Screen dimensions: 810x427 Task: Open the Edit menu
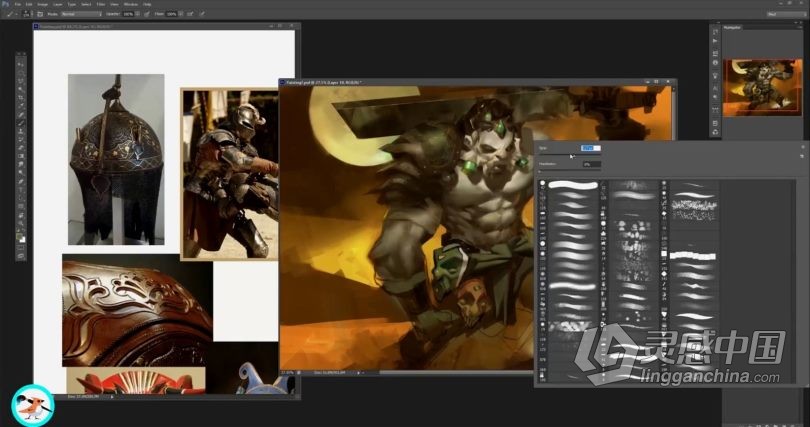[x=29, y=4]
